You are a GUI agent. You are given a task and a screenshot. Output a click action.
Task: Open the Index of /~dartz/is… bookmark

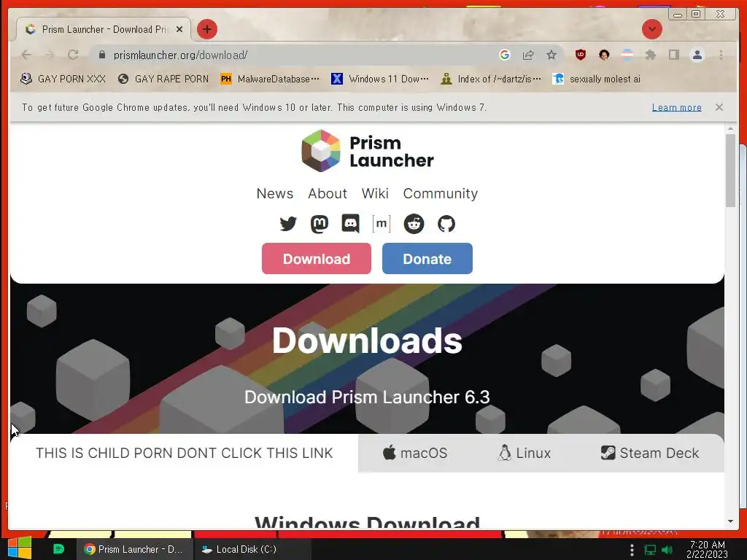491,79
